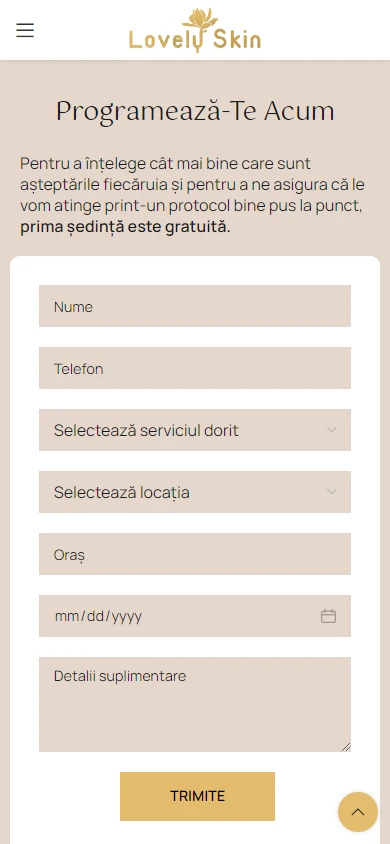Click the chevron in the location selector

pyautogui.click(x=331, y=492)
